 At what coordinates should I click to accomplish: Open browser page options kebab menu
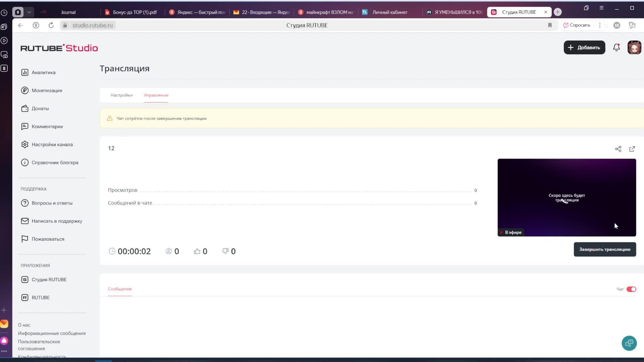[600, 25]
